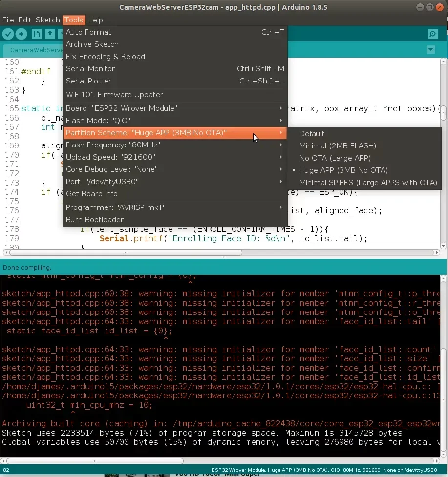
Task: Open the File menu
Action: coord(8,20)
